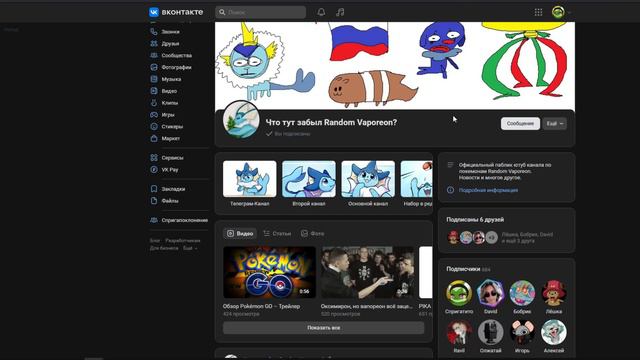The width and height of the screenshot is (640, 360).
Task: Click the Стикеры icon in sidebar
Action: (x=154, y=127)
